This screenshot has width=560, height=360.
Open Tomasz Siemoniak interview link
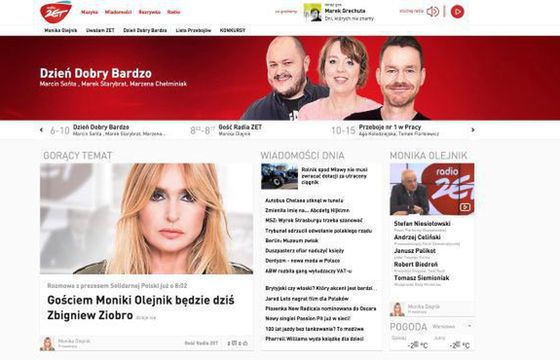tap(421, 278)
